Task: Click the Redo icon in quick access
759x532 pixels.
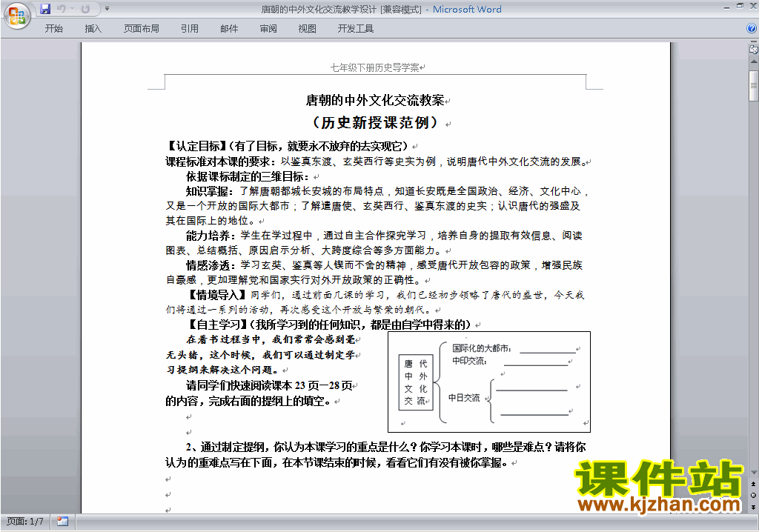Action: [x=86, y=9]
